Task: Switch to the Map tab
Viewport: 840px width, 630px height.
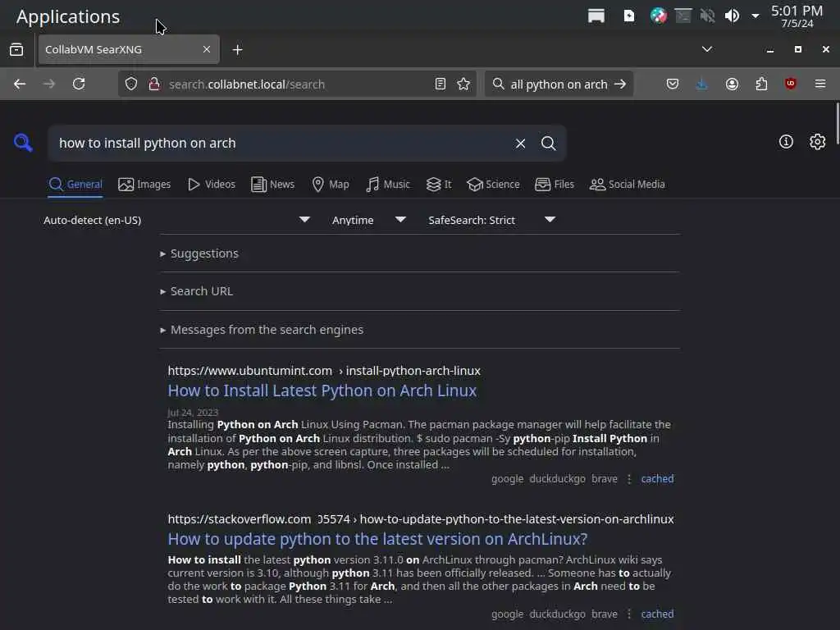Action: point(331,185)
